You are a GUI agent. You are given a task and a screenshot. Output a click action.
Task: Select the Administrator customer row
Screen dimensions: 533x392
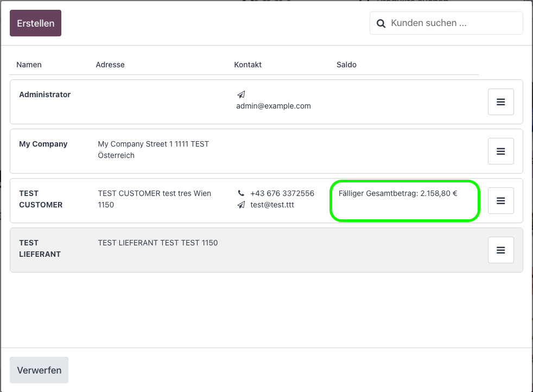(45, 94)
